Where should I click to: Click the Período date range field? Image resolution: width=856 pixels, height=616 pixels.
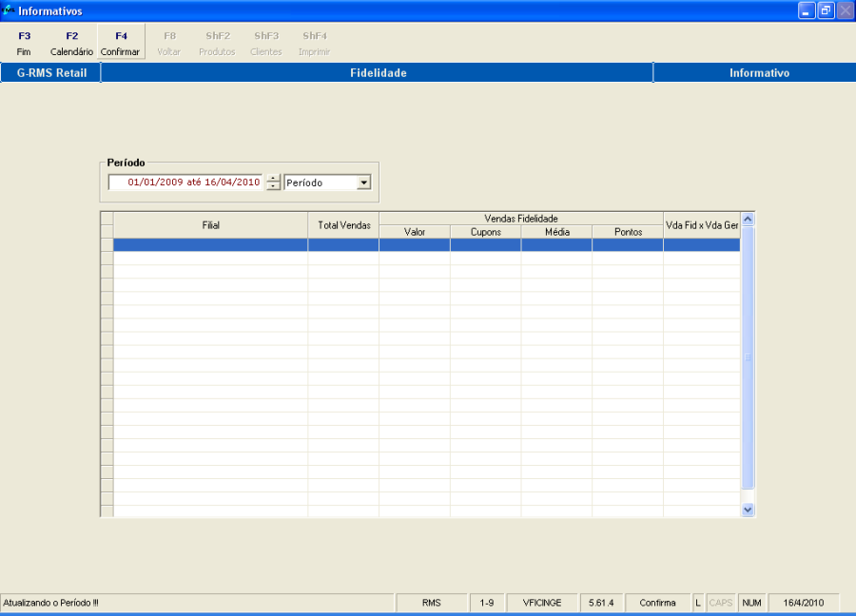coord(185,183)
